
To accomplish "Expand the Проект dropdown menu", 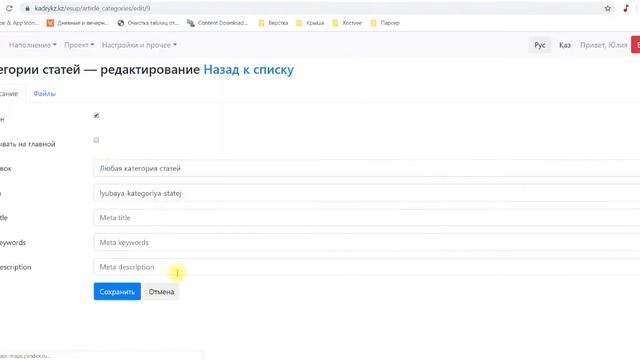I will [x=79, y=45].
